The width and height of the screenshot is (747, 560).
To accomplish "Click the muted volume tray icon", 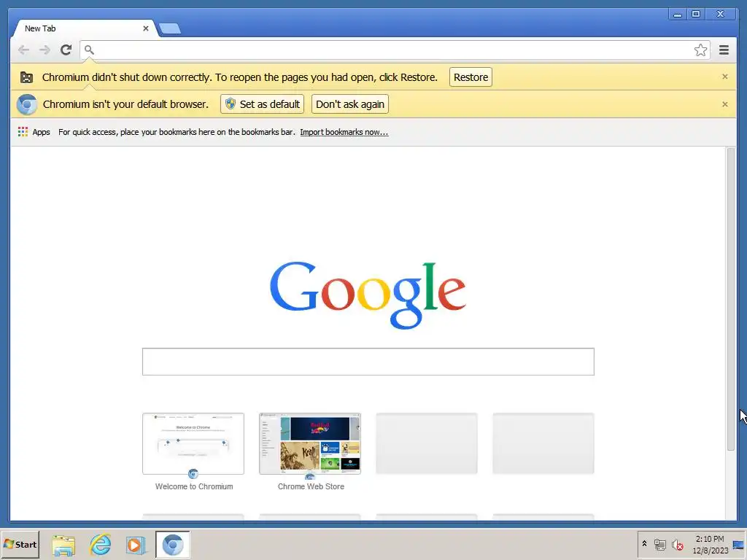I will click(x=677, y=544).
